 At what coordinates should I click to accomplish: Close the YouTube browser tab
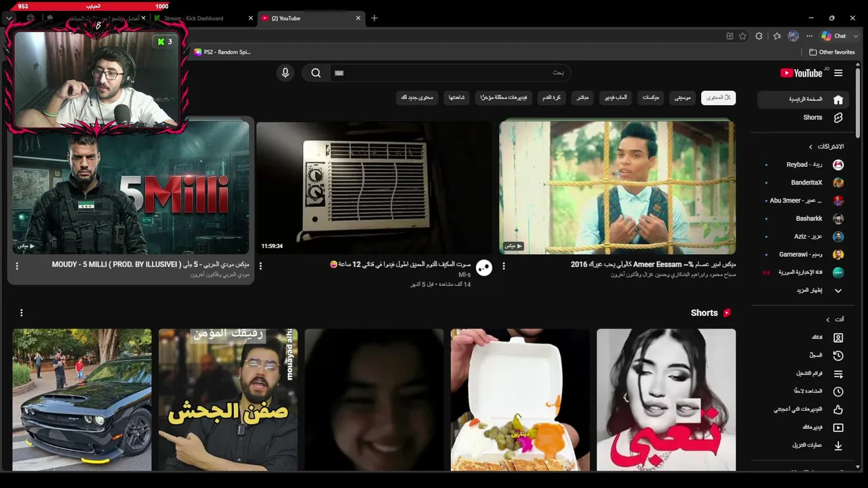358,18
